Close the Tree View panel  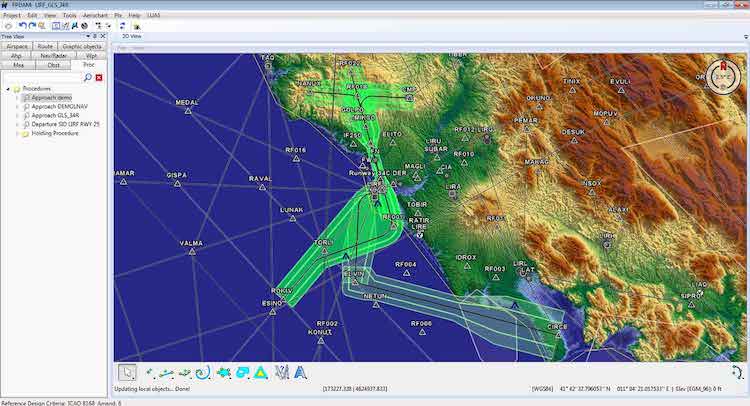pyautogui.click(x=103, y=36)
